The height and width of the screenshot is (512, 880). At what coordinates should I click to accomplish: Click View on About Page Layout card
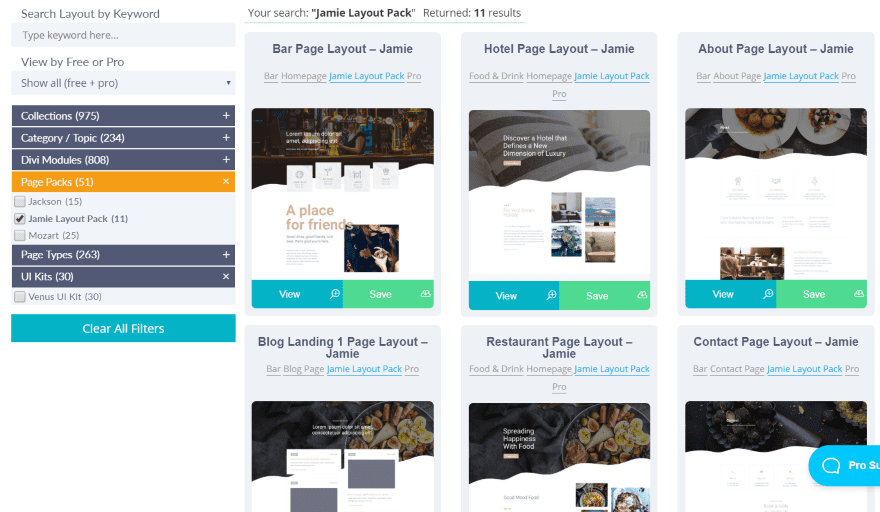(730, 294)
